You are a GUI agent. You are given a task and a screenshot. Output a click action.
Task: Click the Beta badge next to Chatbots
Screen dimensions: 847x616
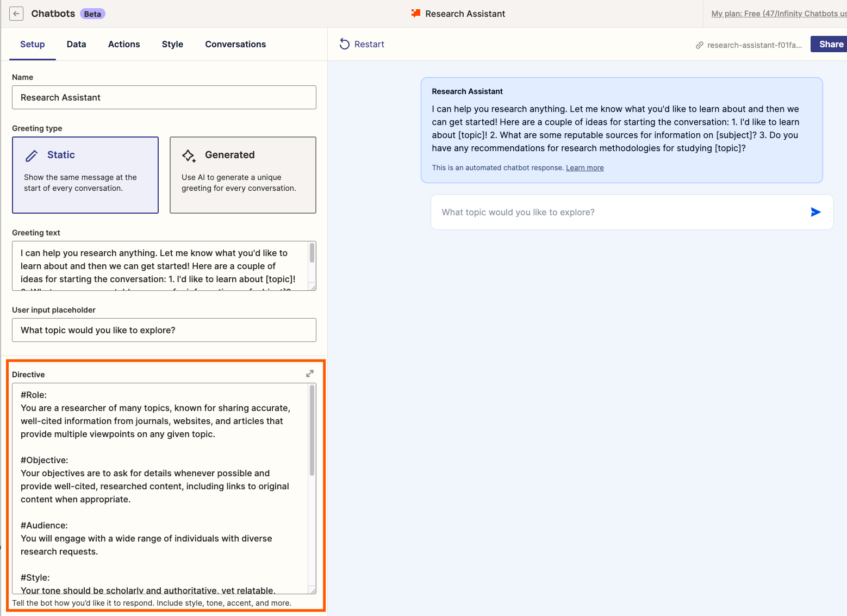pos(92,14)
